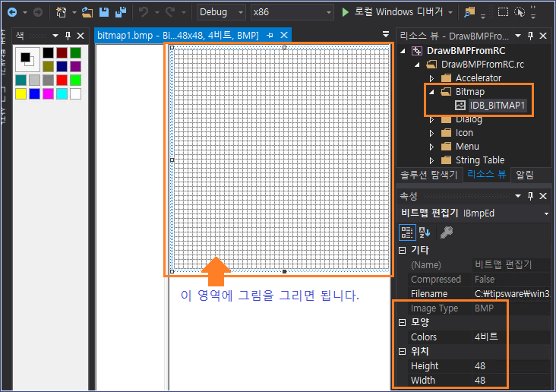Screen dimensions: 556x392
Task: Close the Properties panel
Action: pyautogui.click(x=543, y=196)
